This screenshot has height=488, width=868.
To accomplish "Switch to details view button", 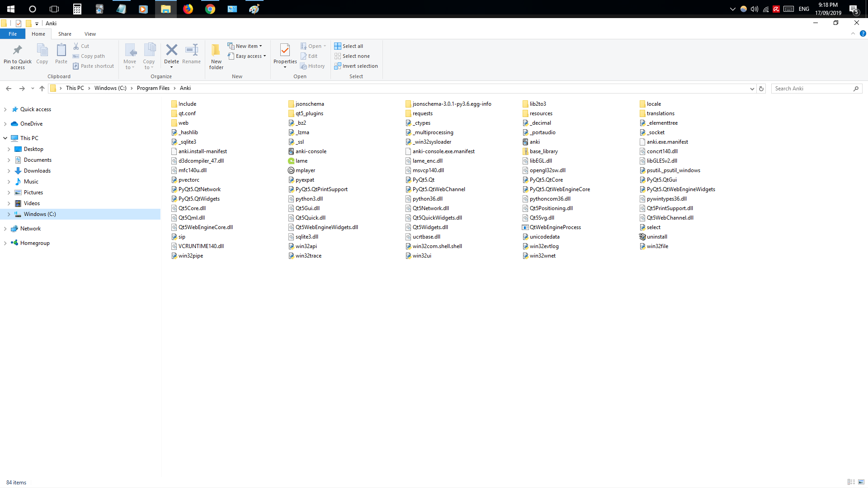I will coord(851,482).
